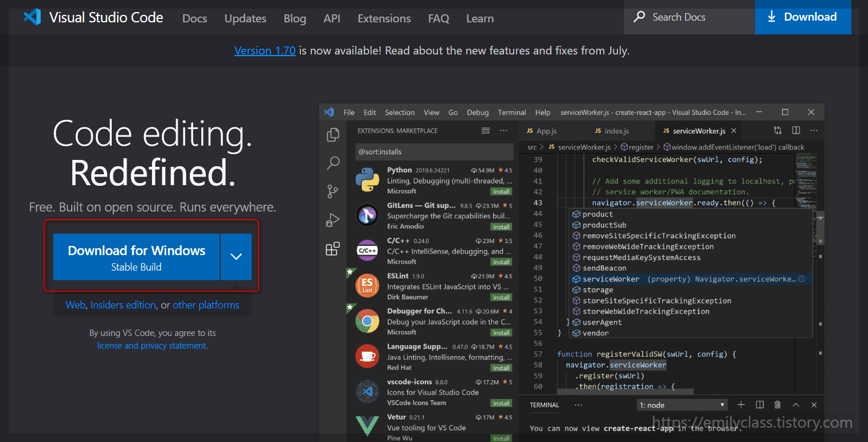Open the Run and Debug icon in the activity bar

[333, 220]
